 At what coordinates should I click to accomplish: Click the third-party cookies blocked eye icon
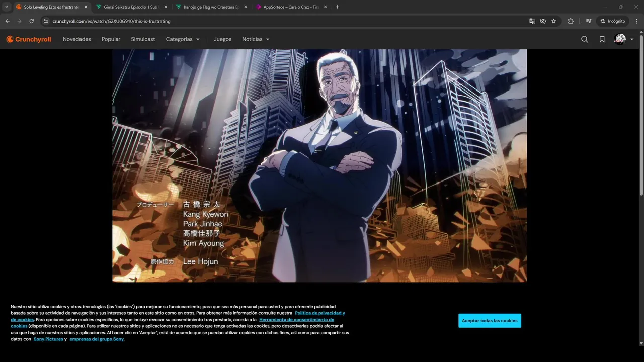tap(543, 21)
